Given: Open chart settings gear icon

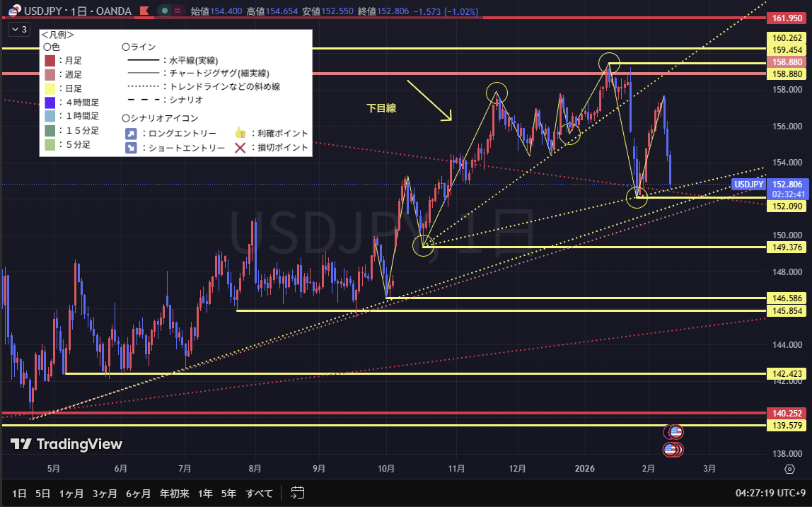Looking at the screenshot, I should [x=789, y=468].
